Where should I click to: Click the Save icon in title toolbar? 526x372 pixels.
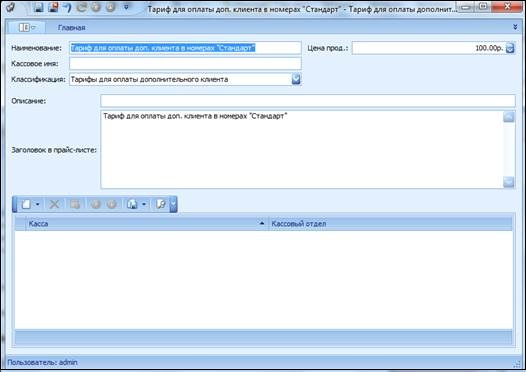[39, 7]
